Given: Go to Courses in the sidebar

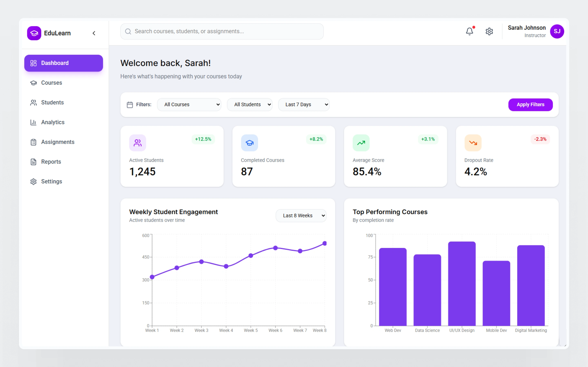Looking at the screenshot, I should click(51, 83).
